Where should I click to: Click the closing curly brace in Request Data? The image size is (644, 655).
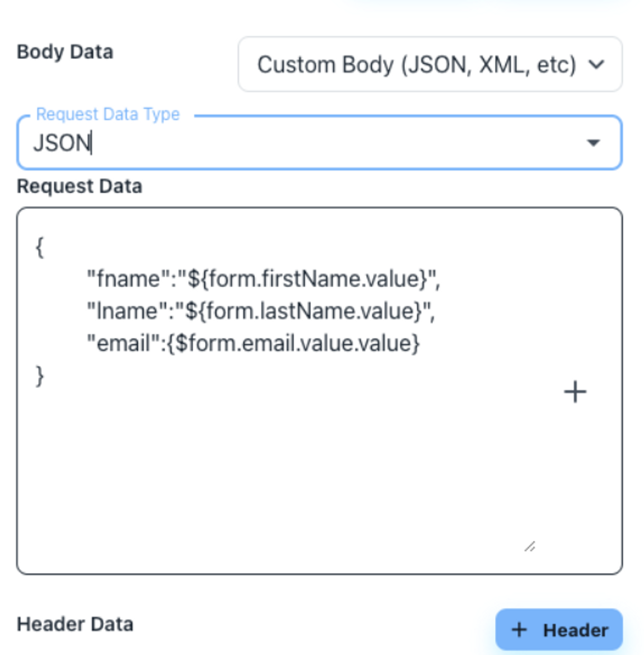[39, 376]
